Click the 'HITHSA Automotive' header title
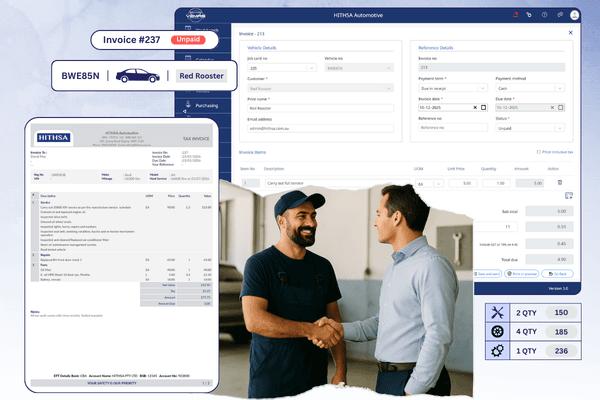Viewport: 600px width, 400px height. pos(358,15)
